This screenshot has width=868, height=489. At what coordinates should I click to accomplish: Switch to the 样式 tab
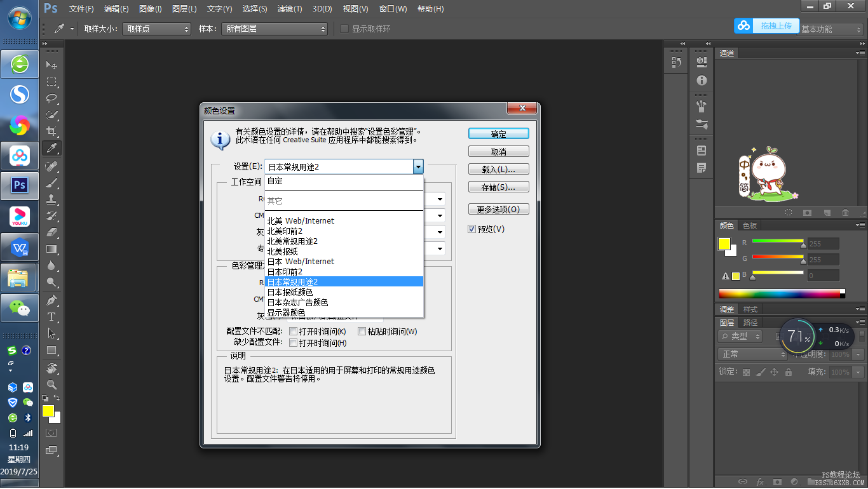pyautogui.click(x=750, y=309)
